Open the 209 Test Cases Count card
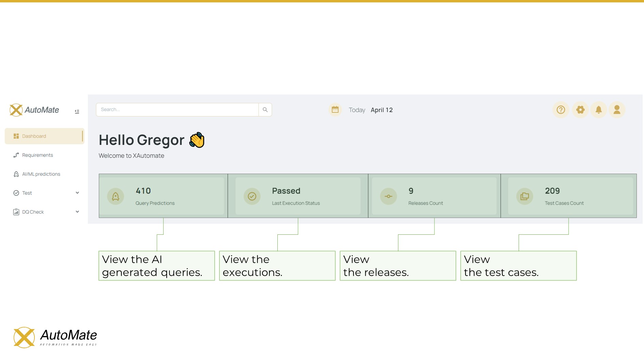 coord(570,196)
